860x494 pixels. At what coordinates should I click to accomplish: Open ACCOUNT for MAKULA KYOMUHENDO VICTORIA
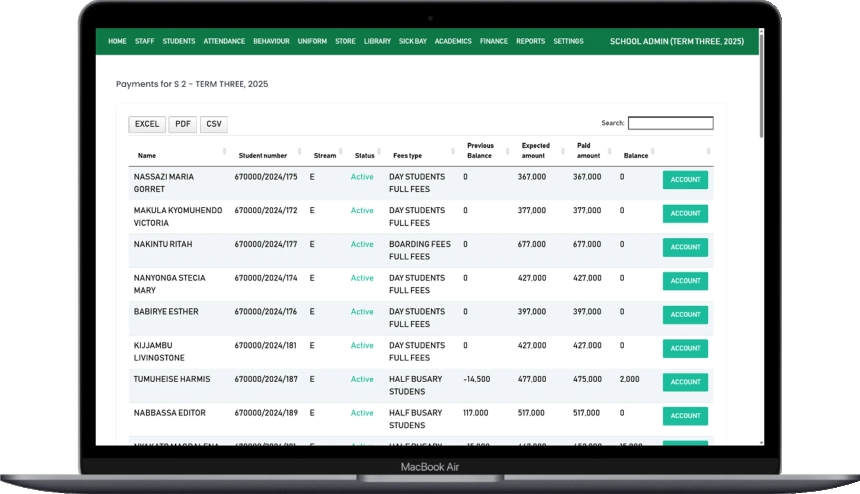[x=685, y=213]
